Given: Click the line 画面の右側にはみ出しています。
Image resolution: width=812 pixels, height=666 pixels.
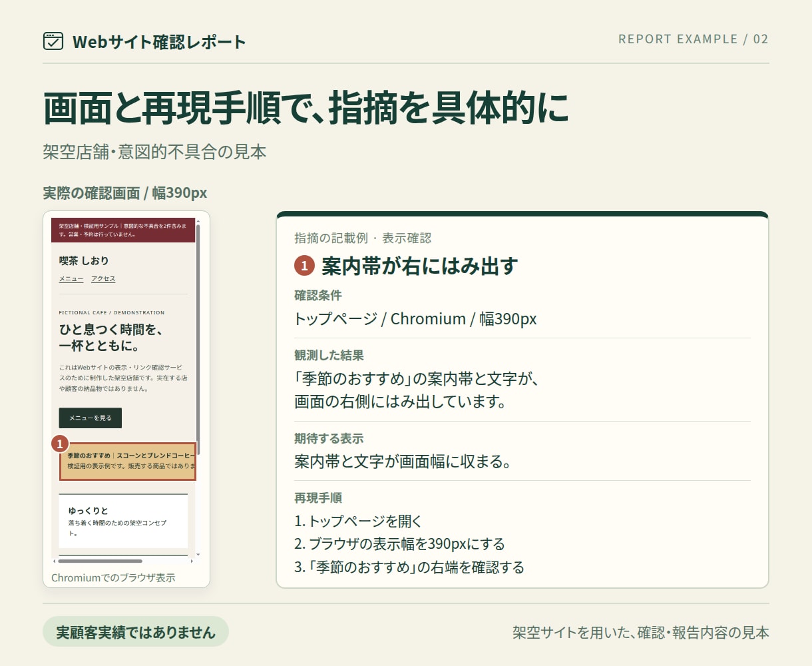Looking at the screenshot, I should pyautogui.click(x=401, y=402).
